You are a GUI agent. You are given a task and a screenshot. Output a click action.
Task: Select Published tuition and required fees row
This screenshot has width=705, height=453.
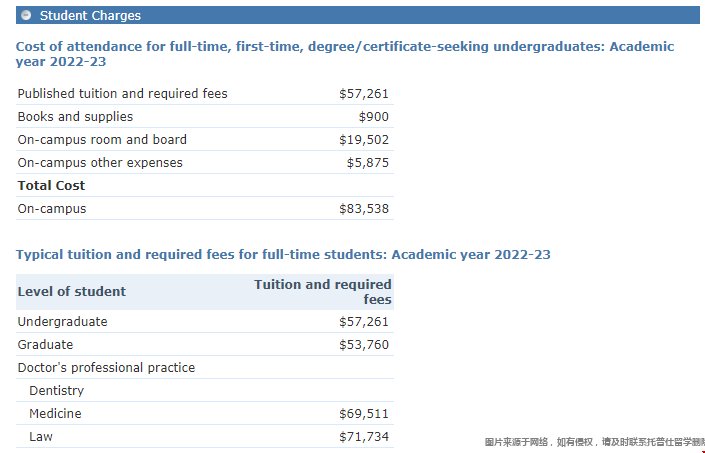[123, 94]
